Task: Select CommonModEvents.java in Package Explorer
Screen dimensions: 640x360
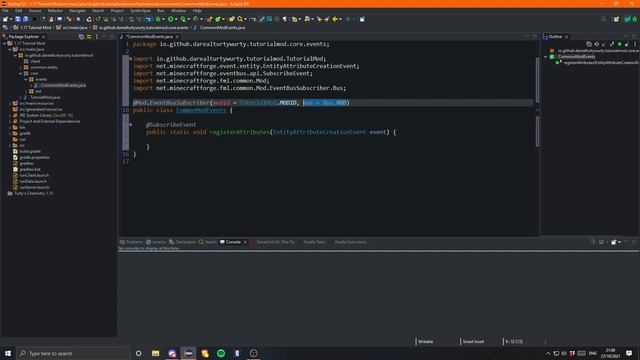Action: coord(63,85)
